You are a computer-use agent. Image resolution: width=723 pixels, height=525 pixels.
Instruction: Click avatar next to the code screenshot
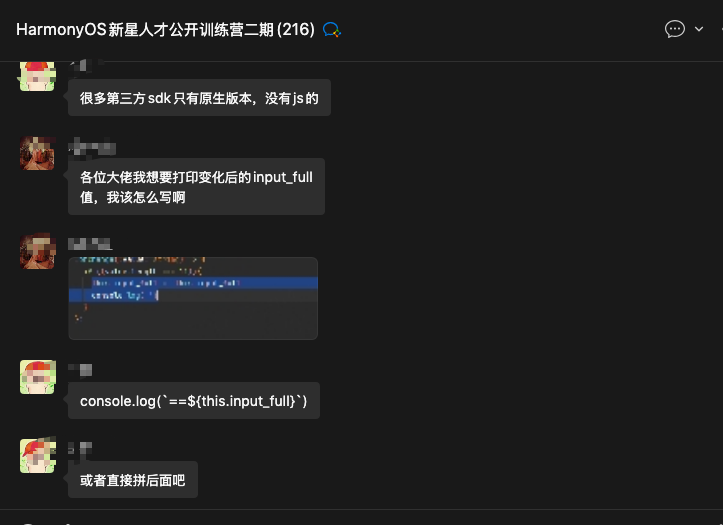(37, 251)
